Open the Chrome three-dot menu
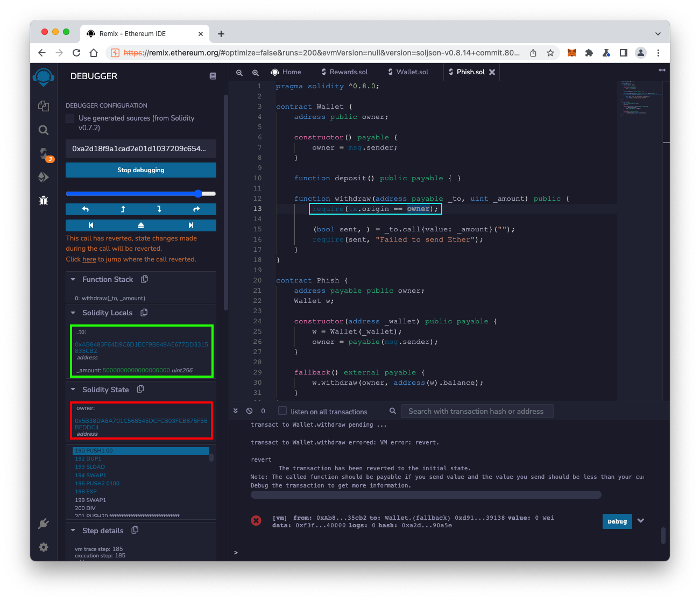The width and height of the screenshot is (700, 601). pyautogui.click(x=658, y=53)
